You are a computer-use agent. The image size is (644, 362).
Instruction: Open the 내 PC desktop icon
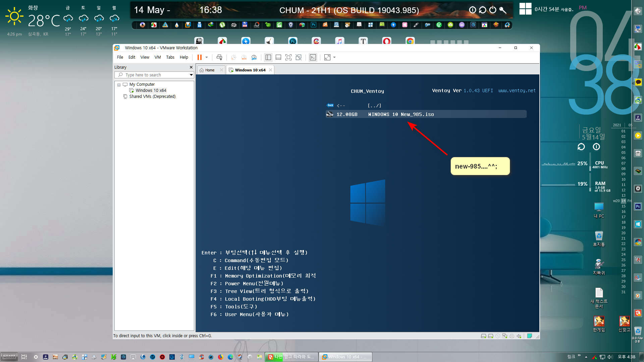599,210
